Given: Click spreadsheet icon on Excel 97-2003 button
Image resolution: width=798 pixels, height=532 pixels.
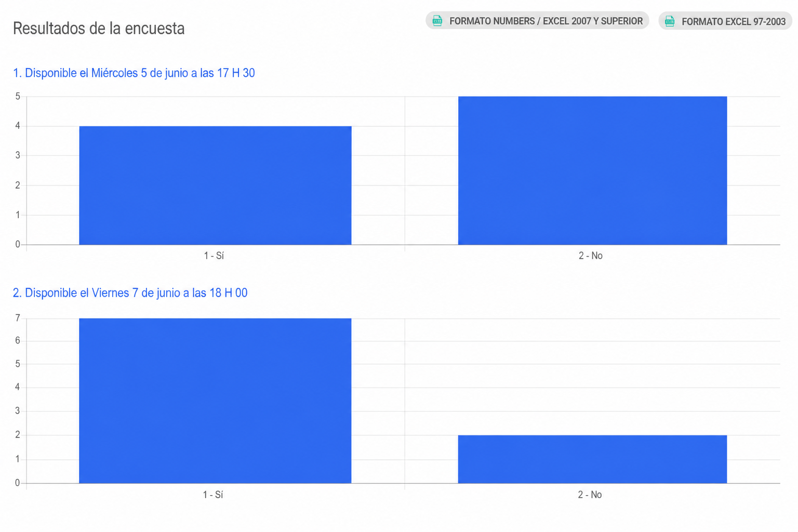Looking at the screenshot, I should tap(670, 21).
